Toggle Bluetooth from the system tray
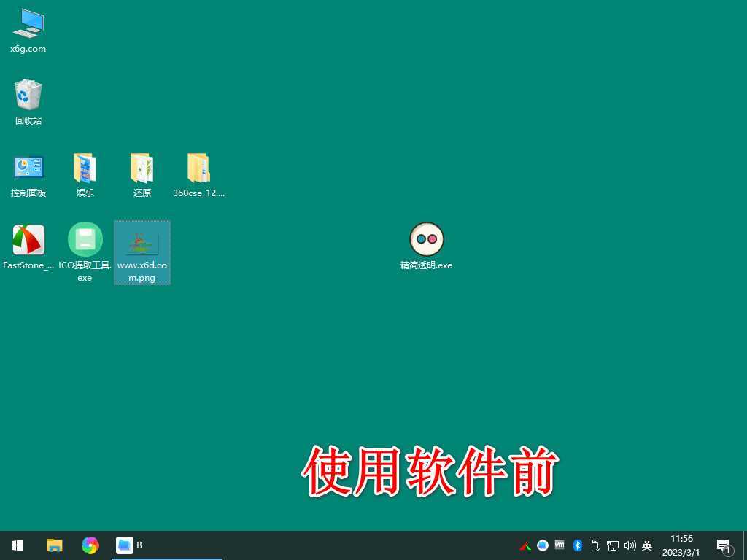The image size is (747, 560). coord(577,545)
